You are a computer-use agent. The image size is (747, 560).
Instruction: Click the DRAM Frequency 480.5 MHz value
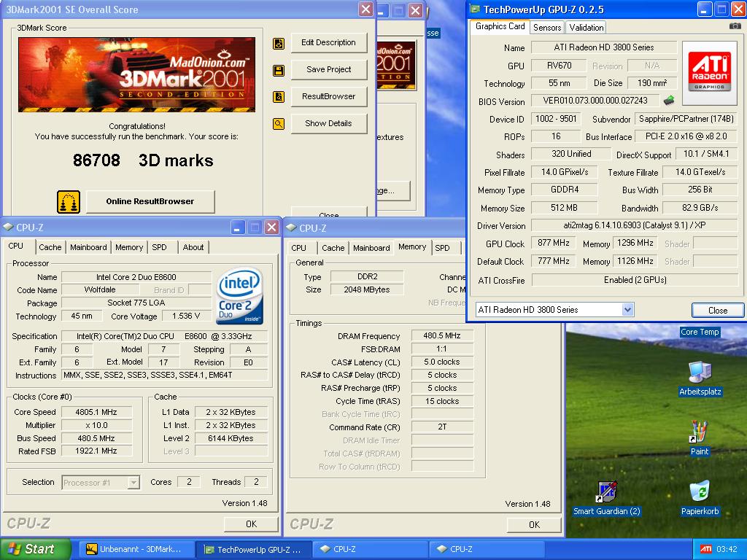point(442,335)
